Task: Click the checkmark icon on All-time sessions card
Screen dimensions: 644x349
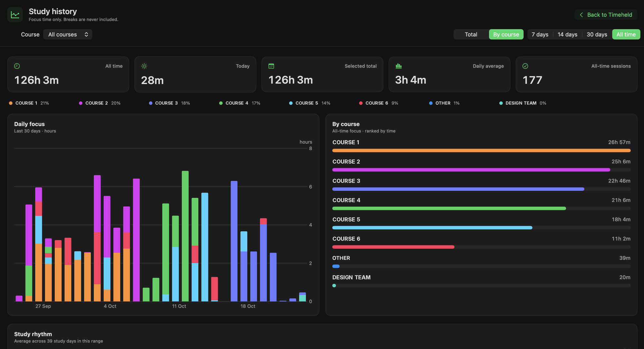Action: 525,66
